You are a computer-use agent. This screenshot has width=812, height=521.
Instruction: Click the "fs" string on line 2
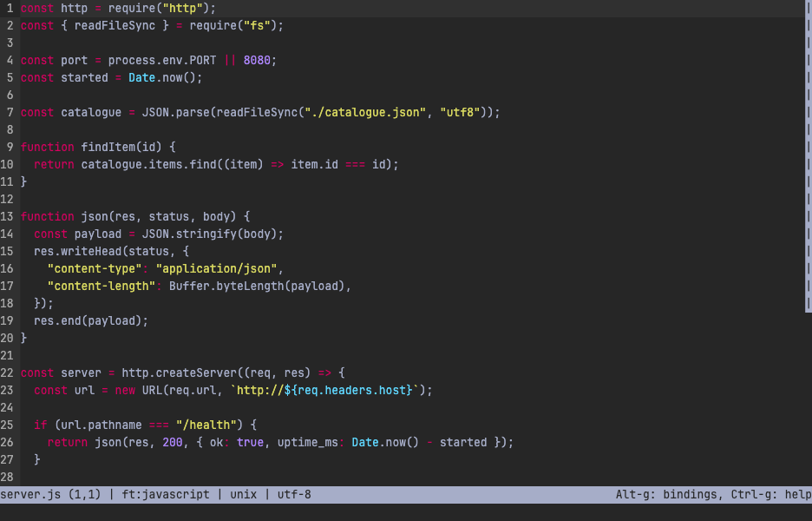point(257,26)
